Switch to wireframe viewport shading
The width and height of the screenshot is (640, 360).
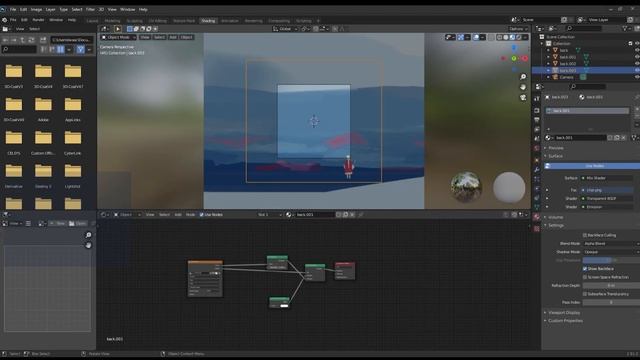(x=499, y=37)
